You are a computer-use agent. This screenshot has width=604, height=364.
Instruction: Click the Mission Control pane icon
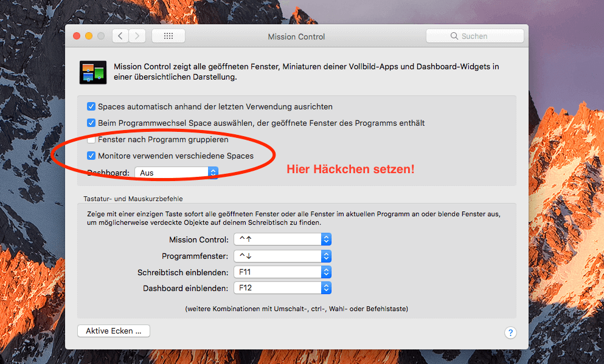93,72
